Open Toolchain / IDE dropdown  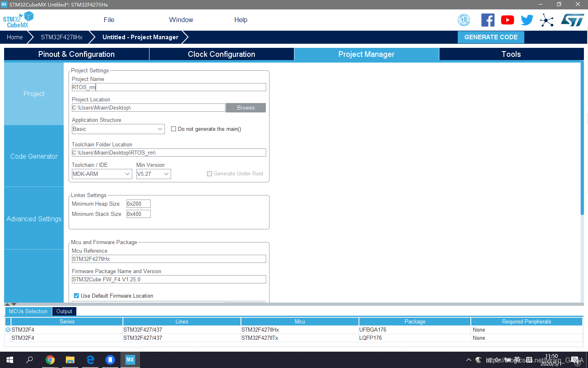102,174
